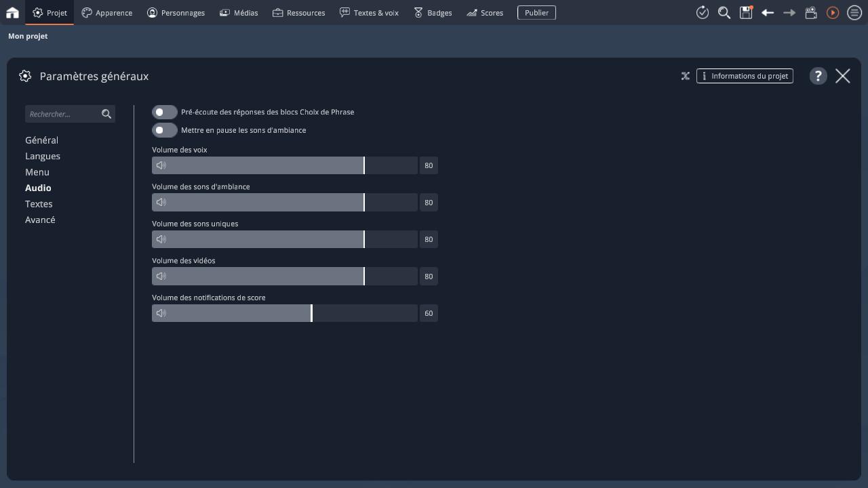The image size is (868, 488).
Task: Redo with the right arrow icon
Action: (789, 12)
